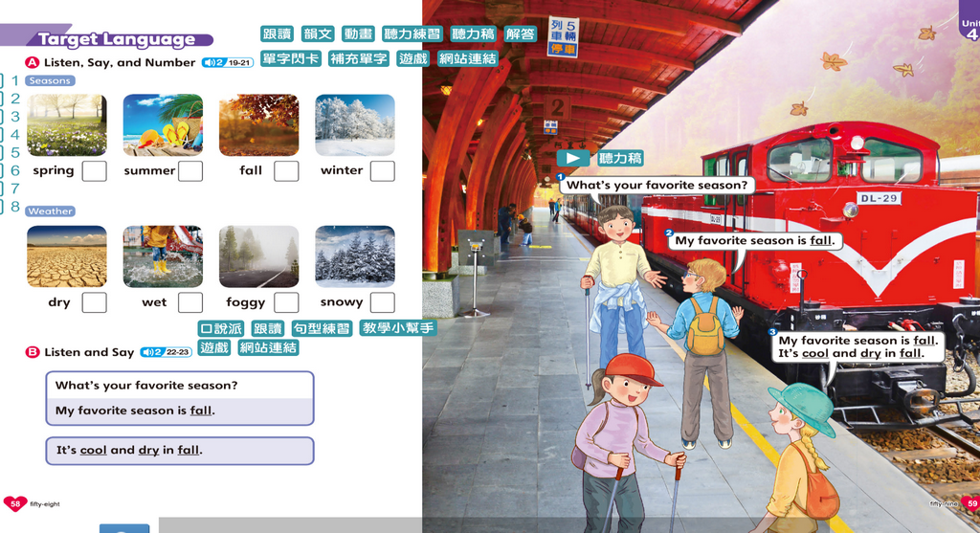
Task: Open the 單字閃卡 flashcards button
Action: coord(290,58)
